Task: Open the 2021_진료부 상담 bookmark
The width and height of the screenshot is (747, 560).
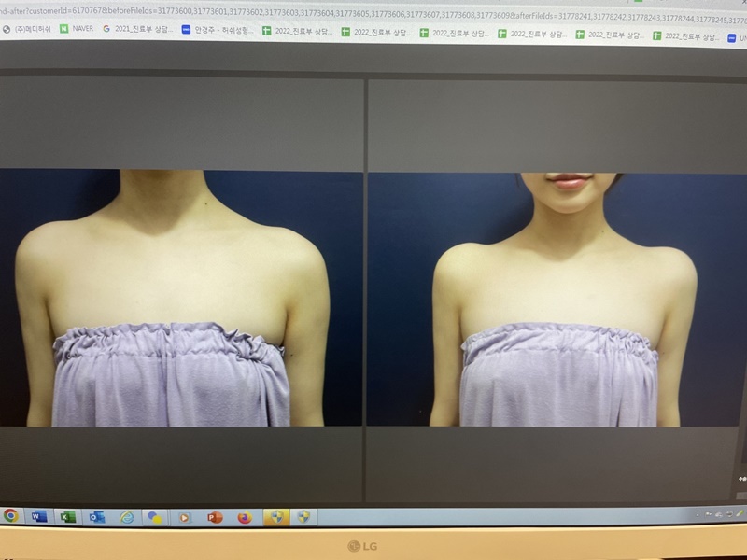Action: (x=140, y=31)
